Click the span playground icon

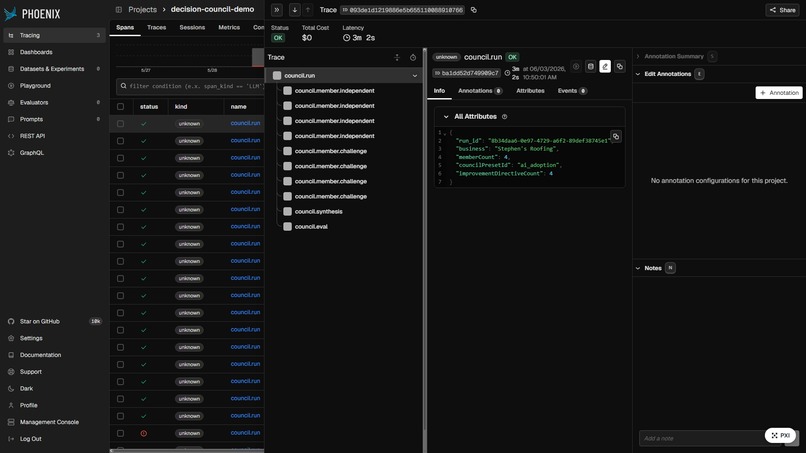coord(576,66)
